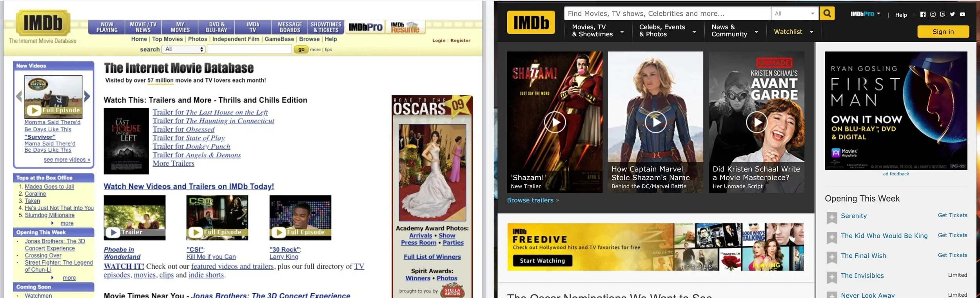Show next video in New Videos
Image resolution: width=980 pixels, height=298 pixels.
point(87,96)
